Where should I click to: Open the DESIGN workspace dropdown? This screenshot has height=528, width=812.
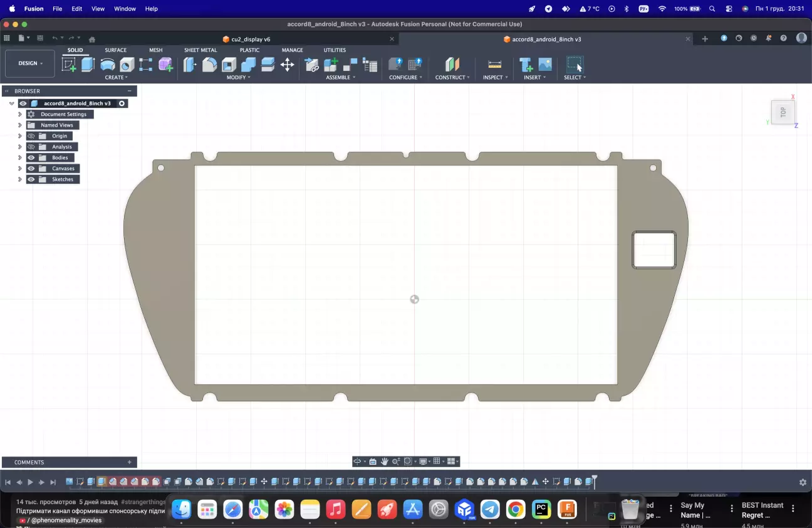pyautogui.click(x=30, y=63)
